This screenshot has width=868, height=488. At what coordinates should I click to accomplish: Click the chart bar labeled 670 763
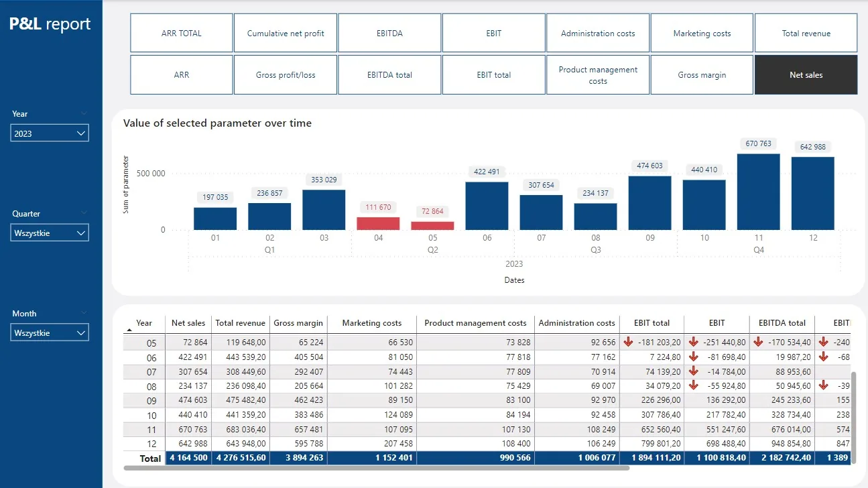759,192
